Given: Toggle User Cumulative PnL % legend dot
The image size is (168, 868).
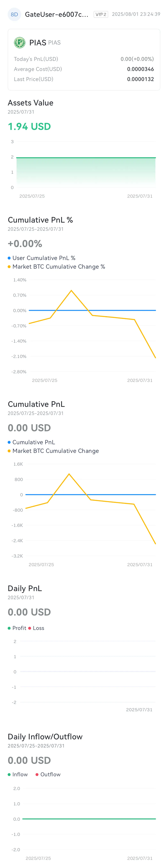Looking at the screenshot, I should pyautogui.click(x=9, y=258).
